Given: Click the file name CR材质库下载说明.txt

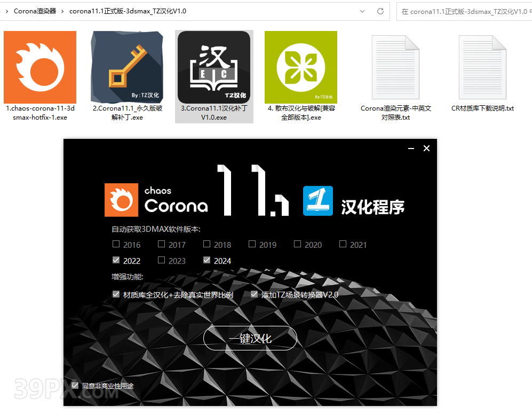Looking at the screenshot, I should (x=482, y=108).
